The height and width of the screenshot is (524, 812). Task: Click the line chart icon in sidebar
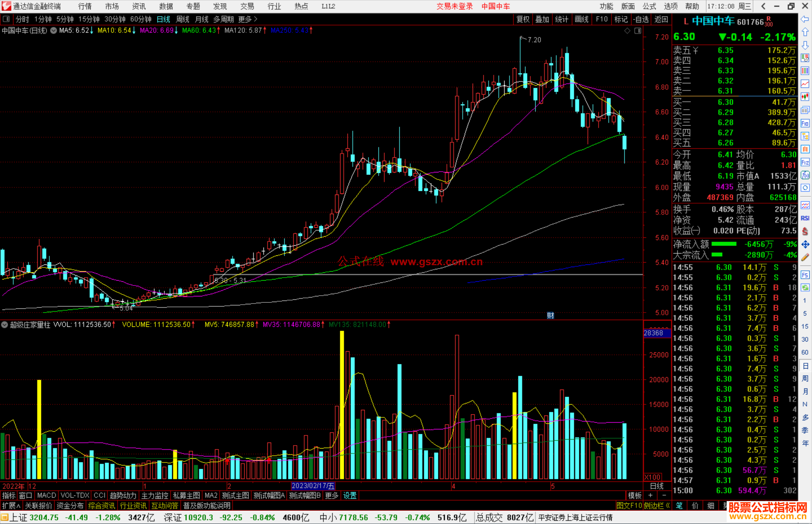(805, 84)
